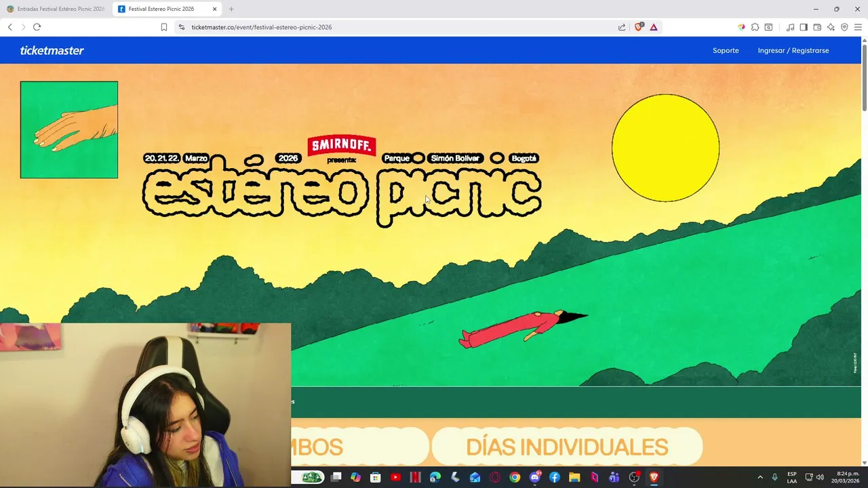Click the Smirnoff sponsor logo

point(342,145)
